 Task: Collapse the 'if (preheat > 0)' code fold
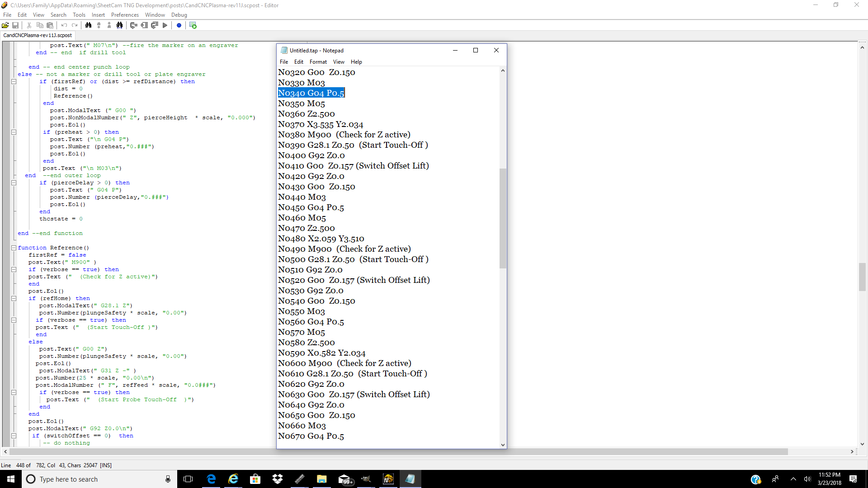(14, 132)
